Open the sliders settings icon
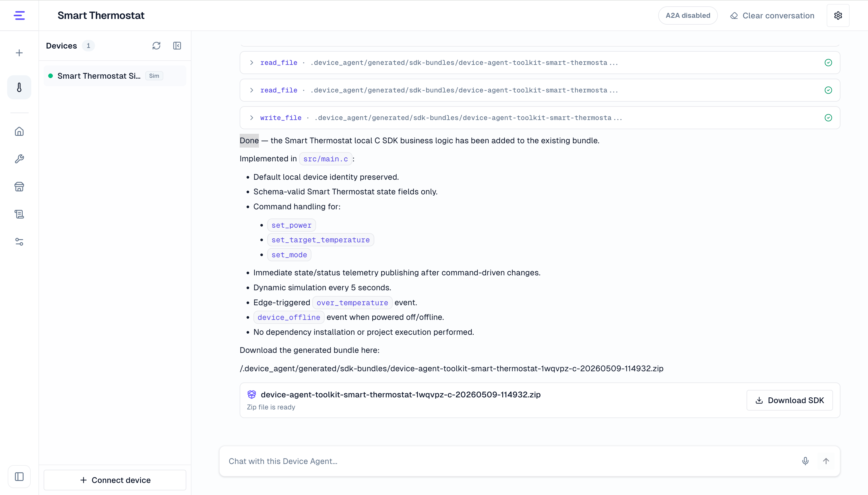This screenshot has width=868, height=495. pyautogui.click(x=19, y=241)
